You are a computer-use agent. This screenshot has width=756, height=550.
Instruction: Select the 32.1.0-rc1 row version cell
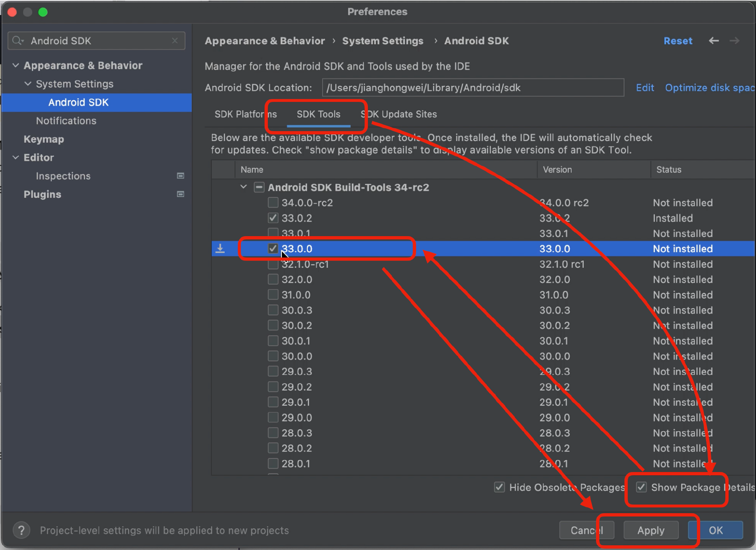[562, 264]
